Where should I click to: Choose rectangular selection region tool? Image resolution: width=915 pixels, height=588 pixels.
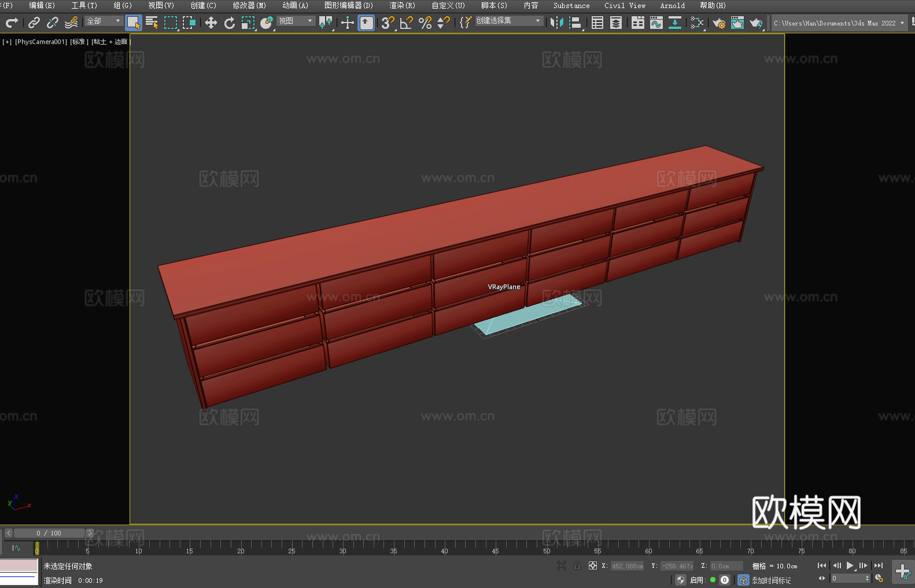pyautogui.click(x=171, y=23)
